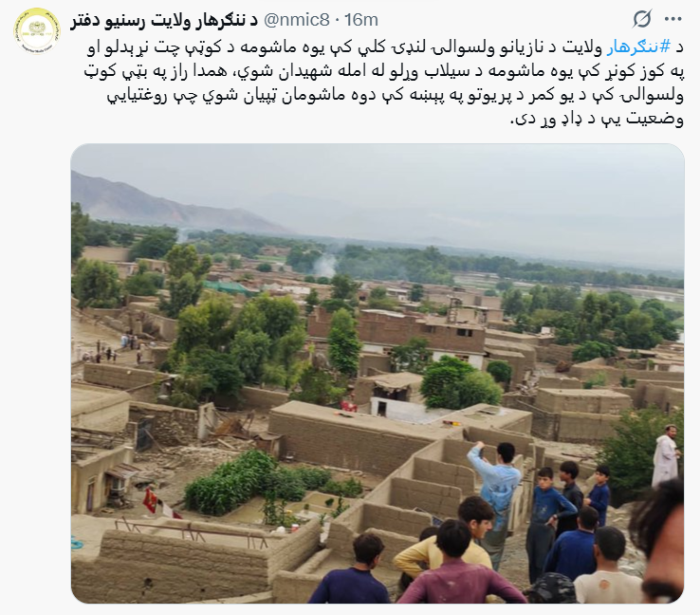Open the three-dot more options menu
This screenshot has height=615, width=700.
pos(673,19)
